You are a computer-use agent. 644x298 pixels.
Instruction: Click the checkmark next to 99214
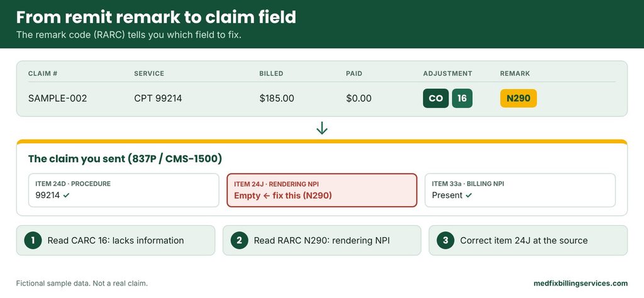67,196
